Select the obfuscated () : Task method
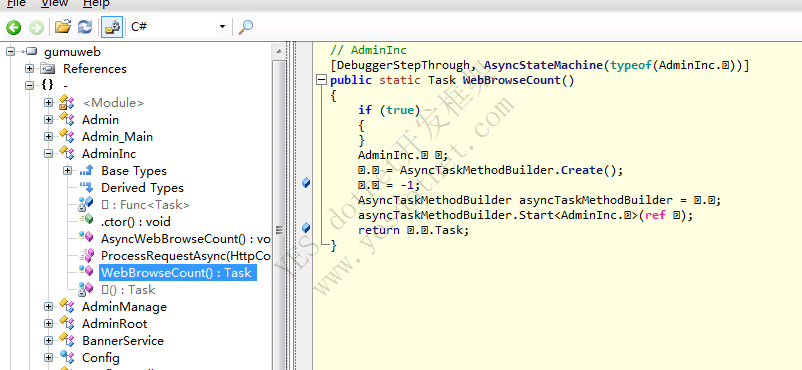This screenshot has width=802, height=370. point(128,290)
